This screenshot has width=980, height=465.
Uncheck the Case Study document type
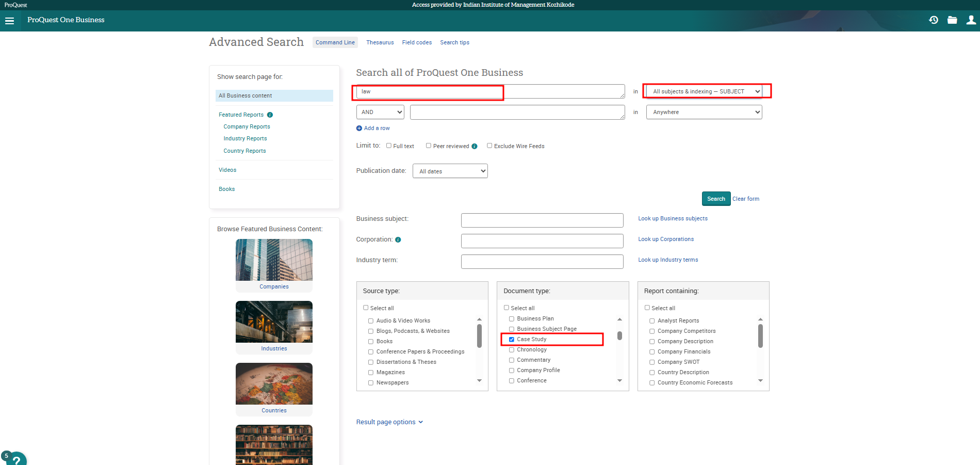512,340
